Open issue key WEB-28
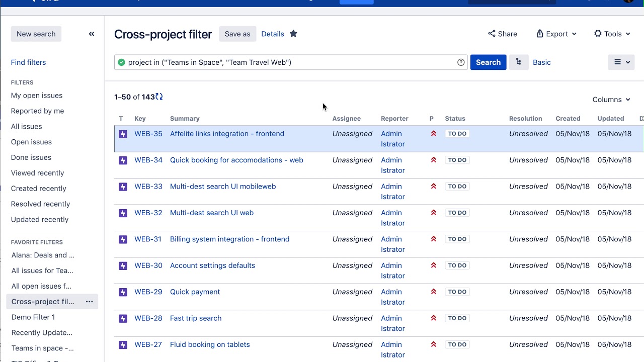This screenshot has height=362, width=644. [x=148, y=318]
